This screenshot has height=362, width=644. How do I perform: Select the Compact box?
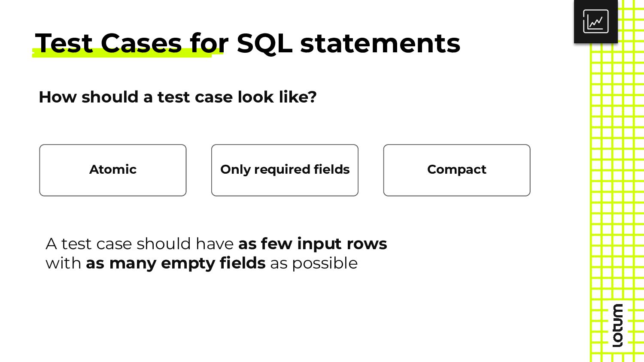pyautogui.click(x=457, y=170)
